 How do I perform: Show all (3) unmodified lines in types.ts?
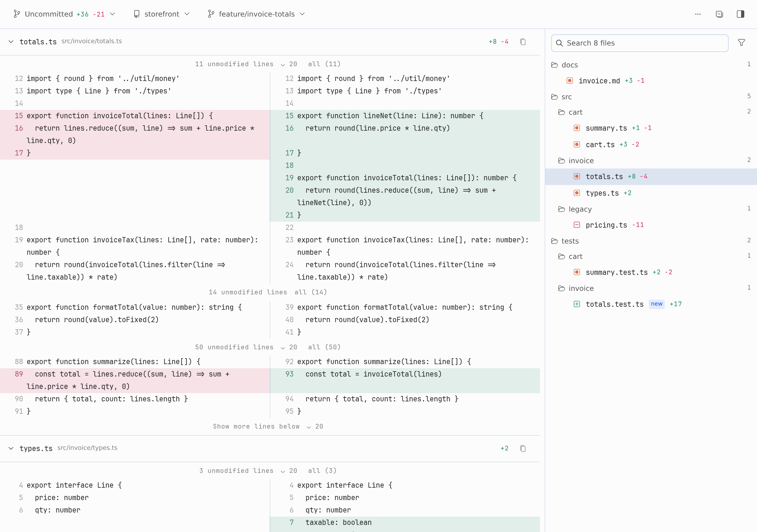322,471
